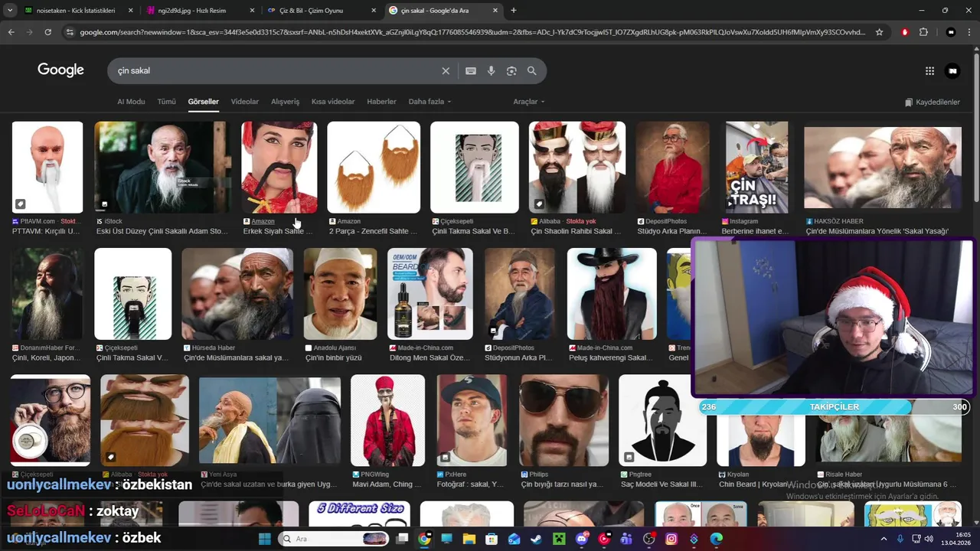Switch to the 'Tümü' results tab
The width and height of the screenshot is (980, 551).
coord(166,102)
